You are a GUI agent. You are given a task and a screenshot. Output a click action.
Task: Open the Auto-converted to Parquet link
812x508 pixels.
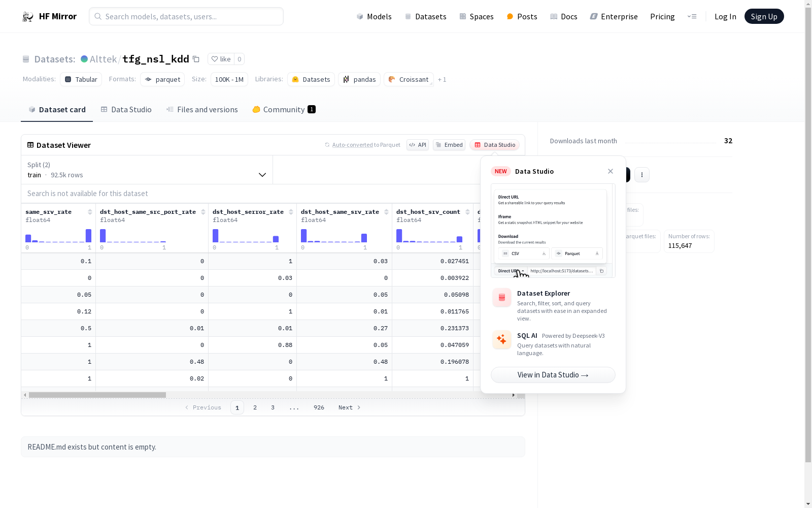click(x=352, y=145)
